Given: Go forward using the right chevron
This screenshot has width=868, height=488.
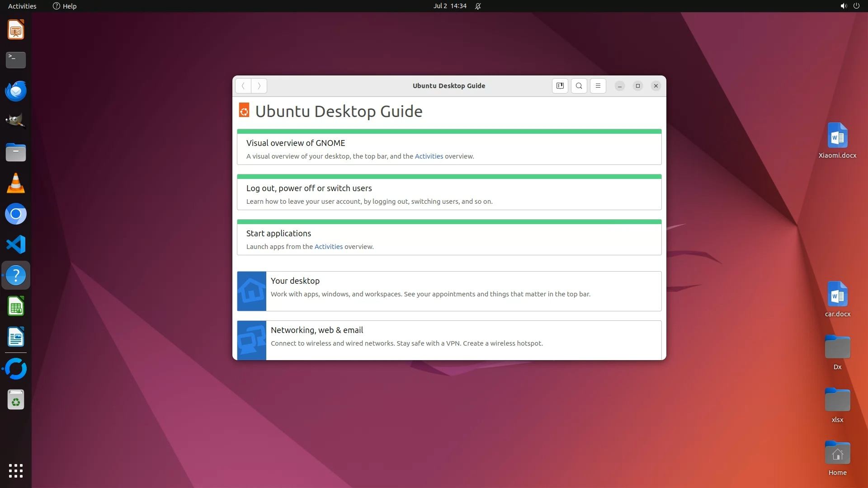Looking at the screenshot, I should [x=259, y=86].
